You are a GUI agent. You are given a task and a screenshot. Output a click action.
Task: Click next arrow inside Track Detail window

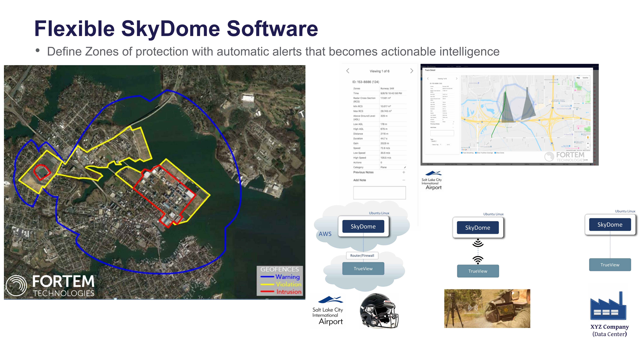click(457, 79)
